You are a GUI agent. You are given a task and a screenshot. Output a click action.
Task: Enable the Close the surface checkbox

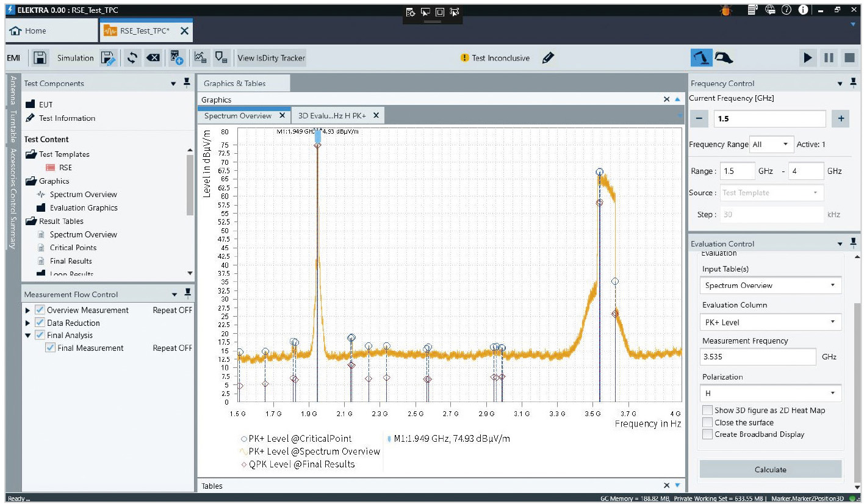(707, 422)
